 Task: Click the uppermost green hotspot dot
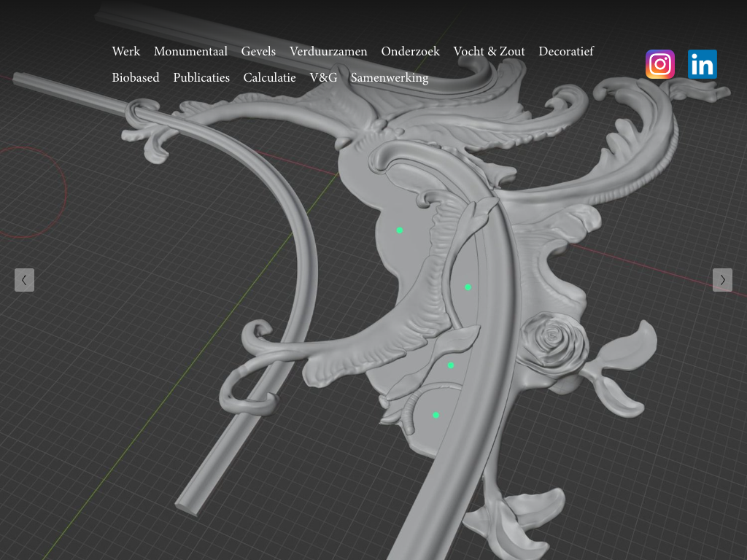(x=400, y=230)
